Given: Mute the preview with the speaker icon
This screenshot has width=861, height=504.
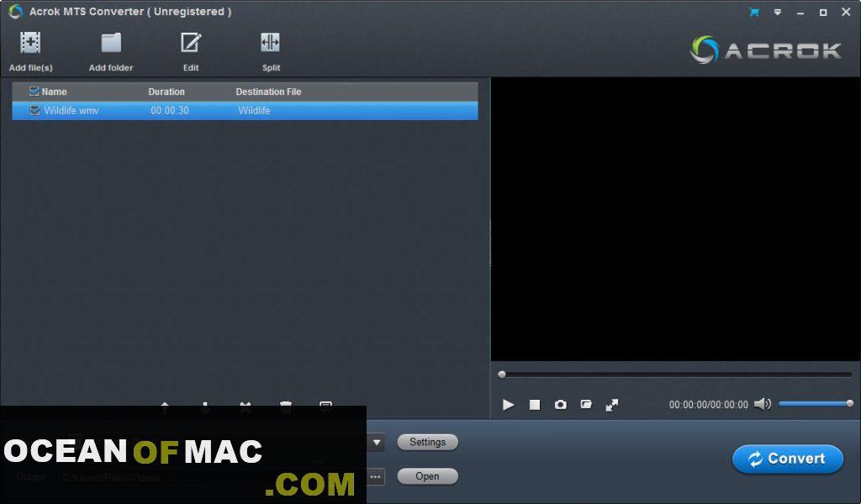Looking at the screenshot, I should click(x=762, y=404).
